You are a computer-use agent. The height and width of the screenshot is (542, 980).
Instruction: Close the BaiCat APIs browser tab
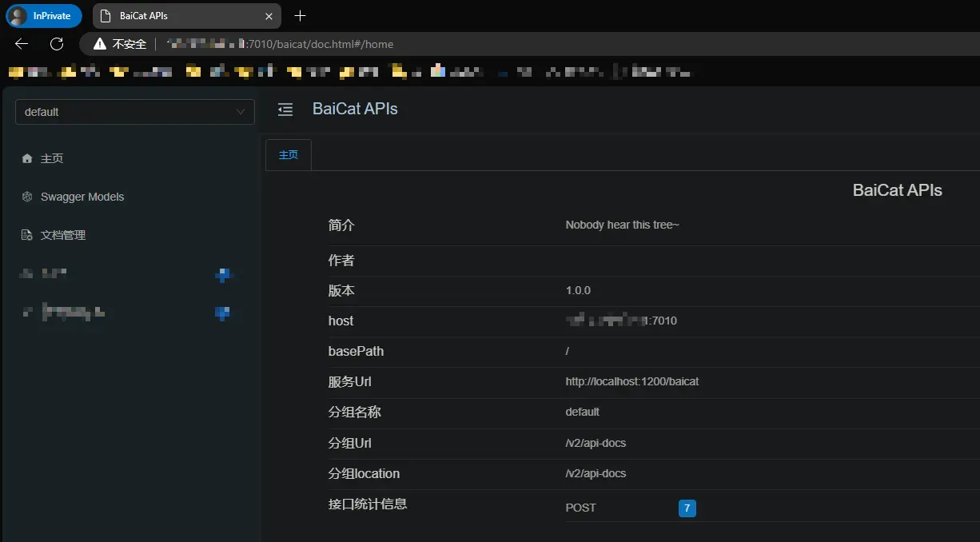(x=269, y=16)
